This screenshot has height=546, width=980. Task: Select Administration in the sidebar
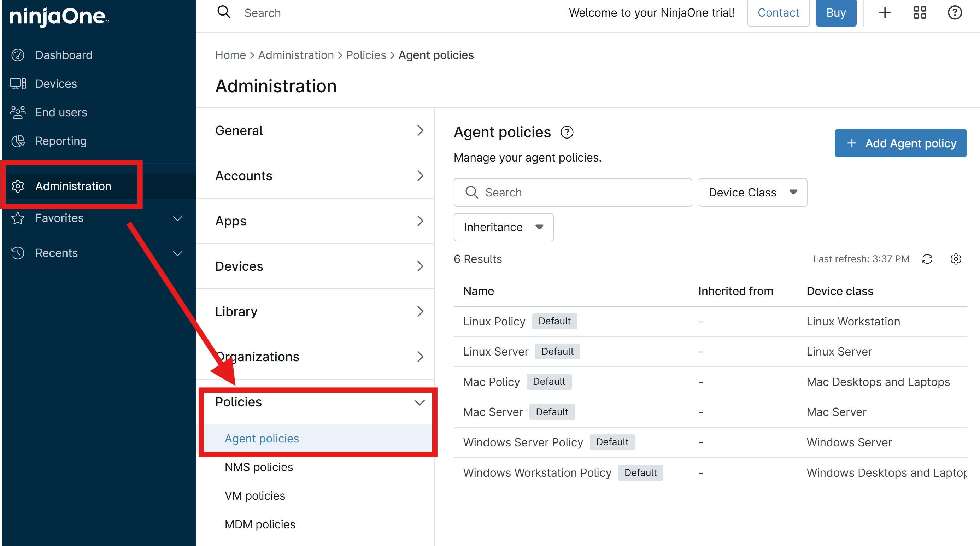click(73, 186)
